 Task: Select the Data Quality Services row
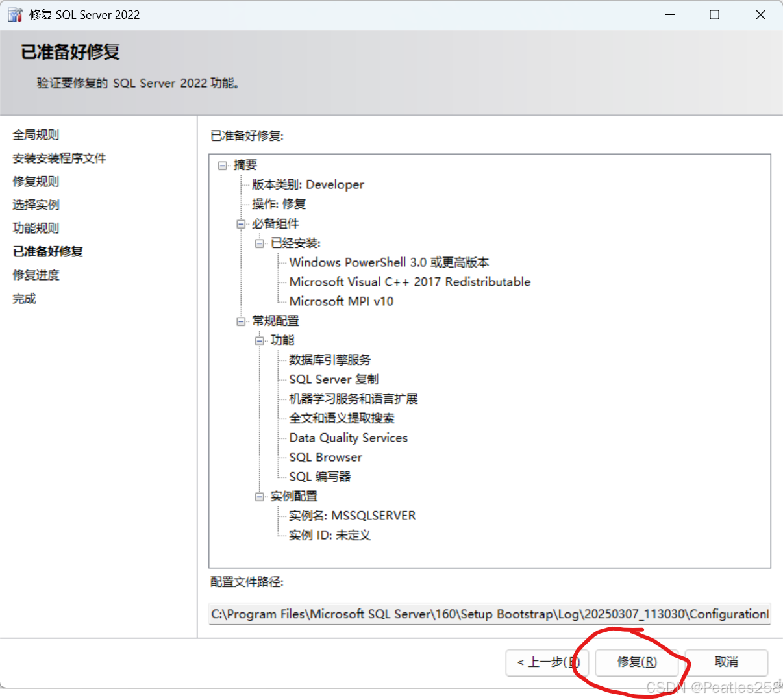click(349, 438)
